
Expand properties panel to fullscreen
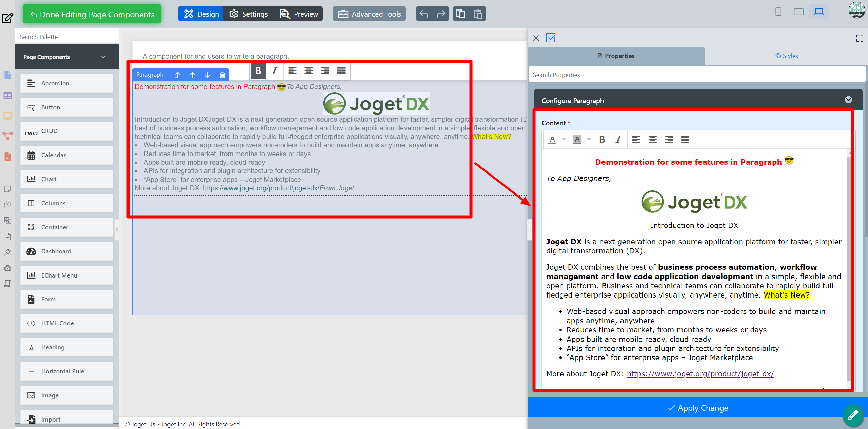859,38
